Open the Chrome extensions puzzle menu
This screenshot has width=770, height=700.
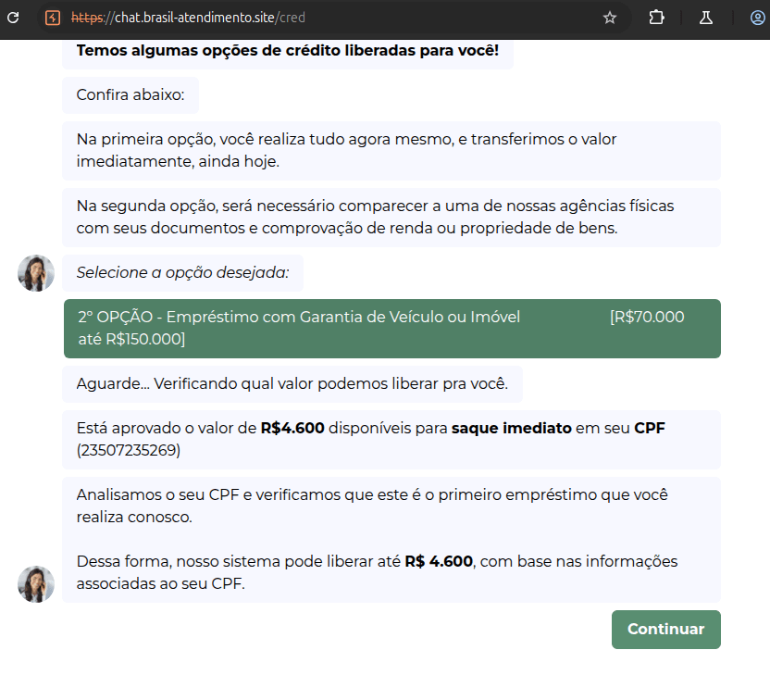tap(657, 17)
